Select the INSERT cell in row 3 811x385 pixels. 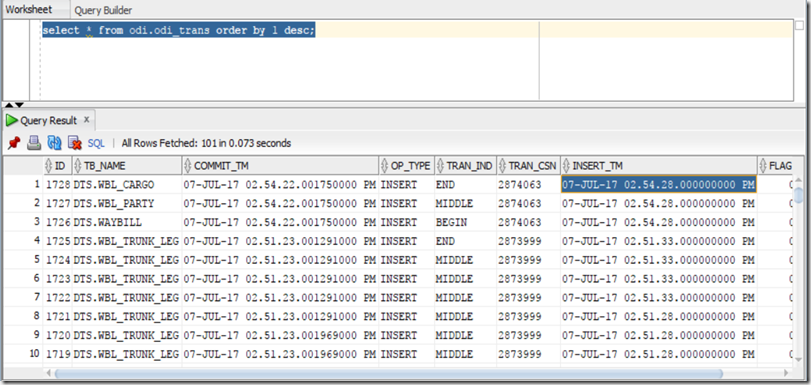click(407, 222)
